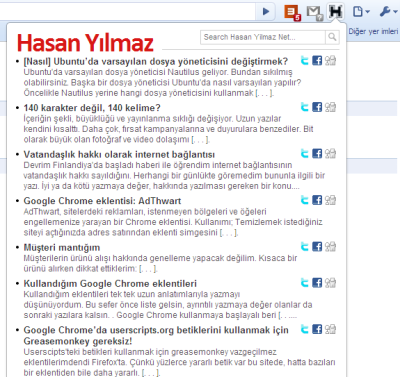Screen dimensions: 400x377
Task: Open the Hasan Yılmaz logo link
Action: [x=85, y=43]
